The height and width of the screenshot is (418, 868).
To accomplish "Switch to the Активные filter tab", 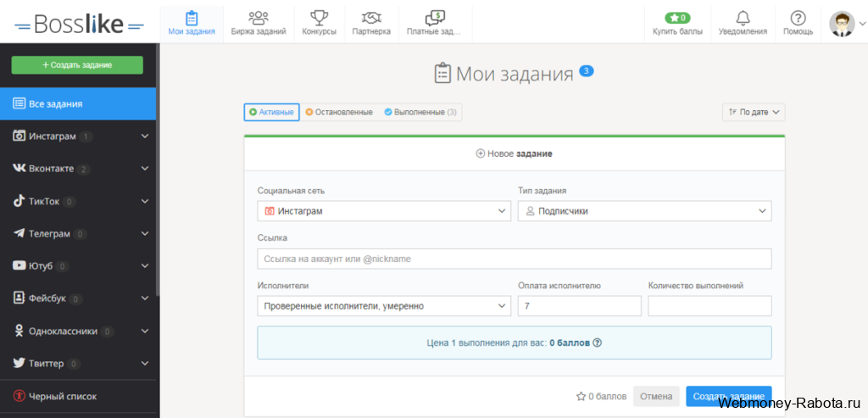I will pyautogui.click(x=272, y=112).
